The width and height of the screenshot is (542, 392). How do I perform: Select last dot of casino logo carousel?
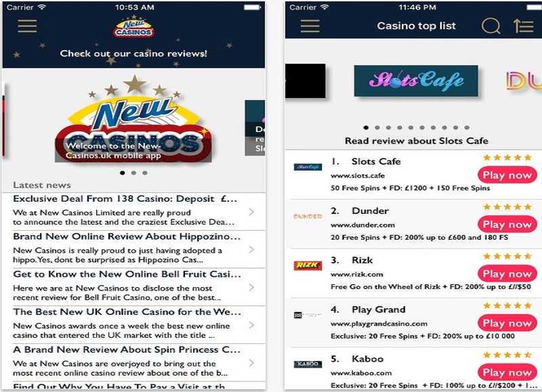pos(467,128)
